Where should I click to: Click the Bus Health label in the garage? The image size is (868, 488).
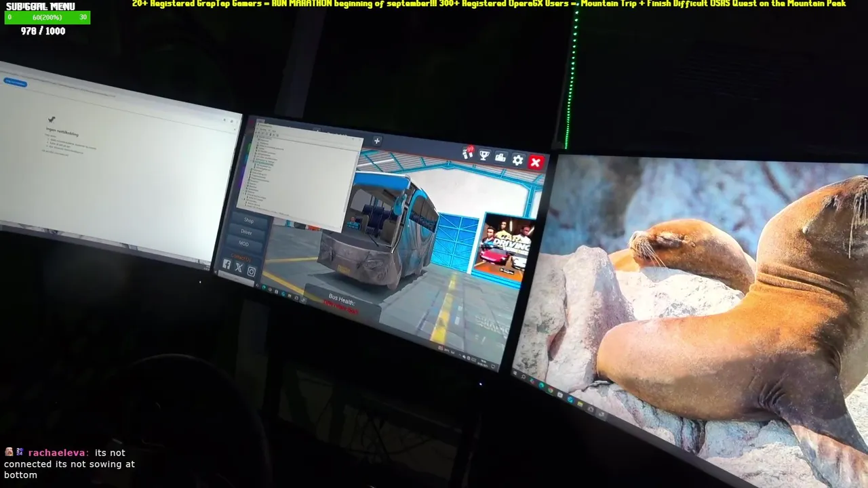[x=342, y=299]
